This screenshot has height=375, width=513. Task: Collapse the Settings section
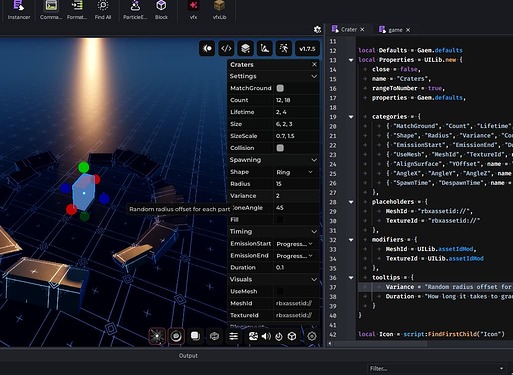click(x=314, y=76)
